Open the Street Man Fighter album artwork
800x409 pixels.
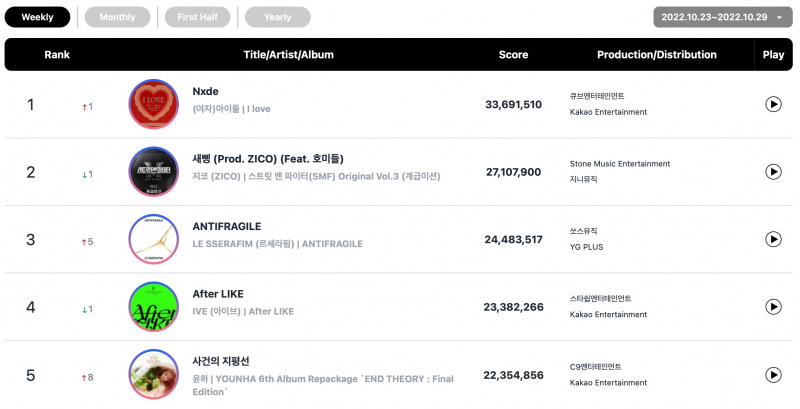pos(154,172)
